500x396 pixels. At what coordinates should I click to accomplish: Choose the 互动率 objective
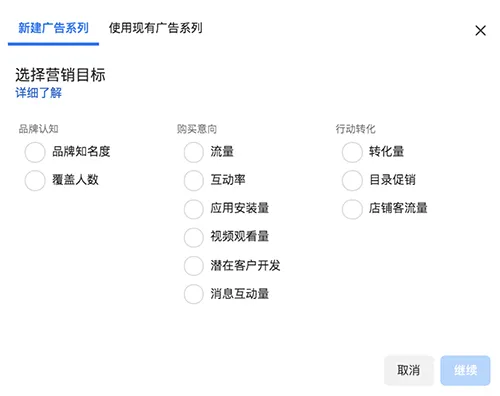tap(193, 180)
